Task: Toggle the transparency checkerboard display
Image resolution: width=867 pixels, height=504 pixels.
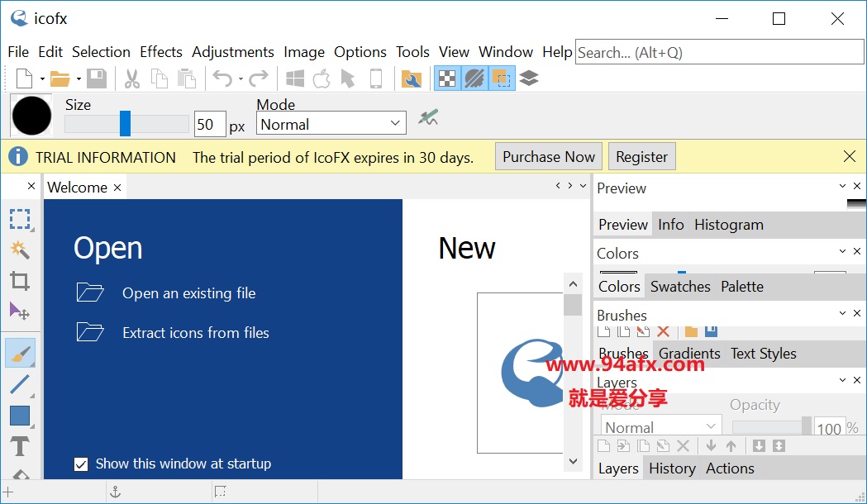Action: click(447, 78)
